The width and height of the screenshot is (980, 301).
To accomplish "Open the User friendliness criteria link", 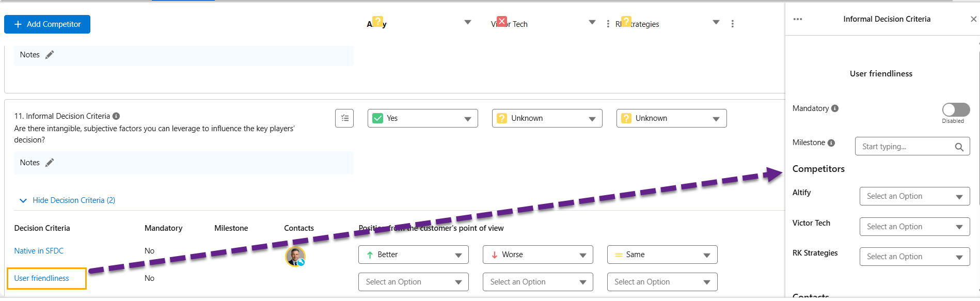I will tap(41, 278).
